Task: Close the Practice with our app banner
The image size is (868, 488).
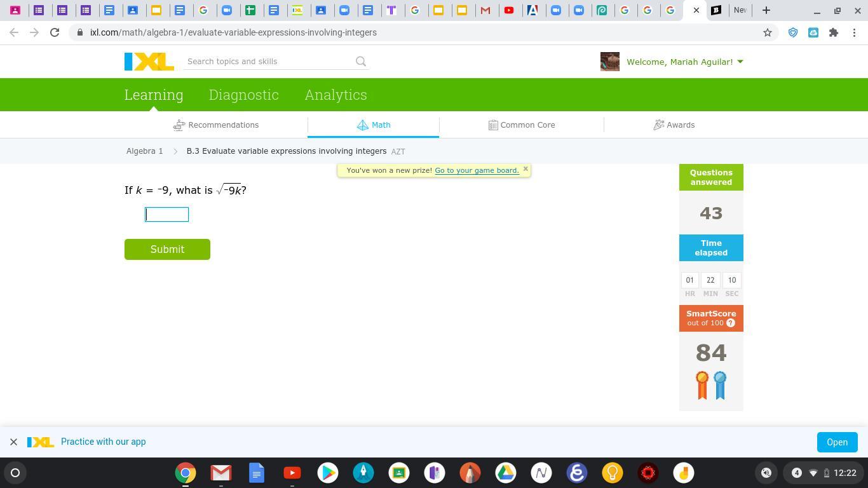Action: click(x=13, y=442)
